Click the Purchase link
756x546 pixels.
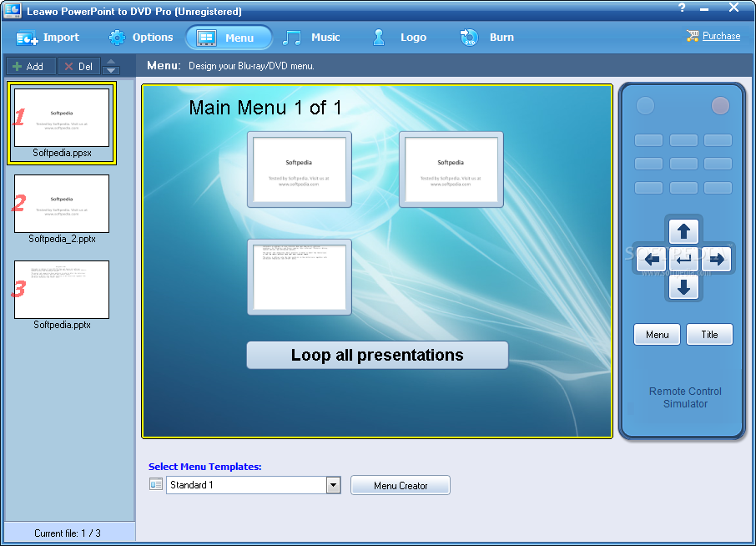(721, 36)
